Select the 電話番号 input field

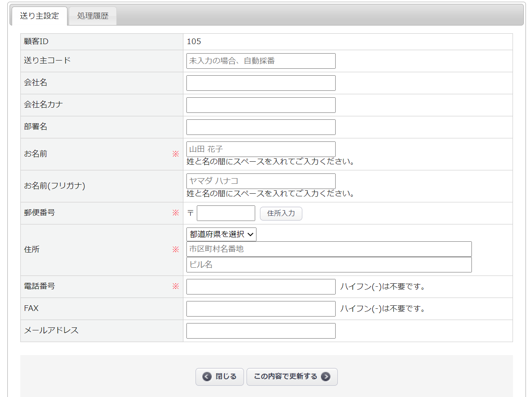click(261, 287)
